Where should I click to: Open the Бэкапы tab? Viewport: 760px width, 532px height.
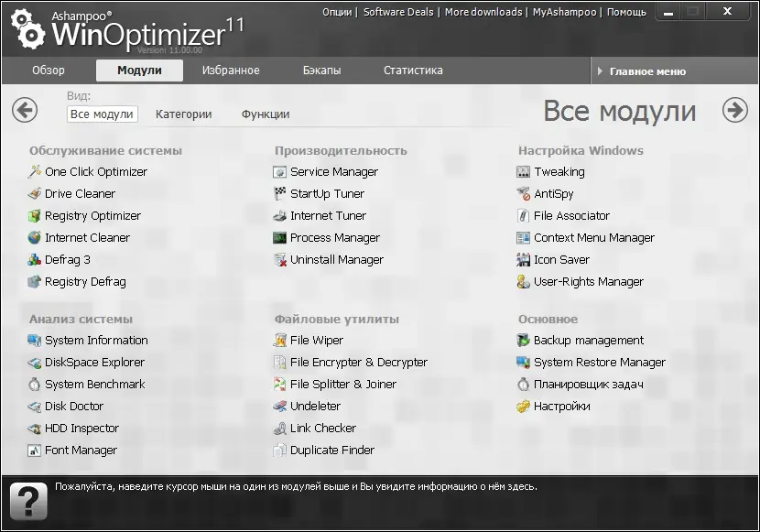tap(321, 71)
